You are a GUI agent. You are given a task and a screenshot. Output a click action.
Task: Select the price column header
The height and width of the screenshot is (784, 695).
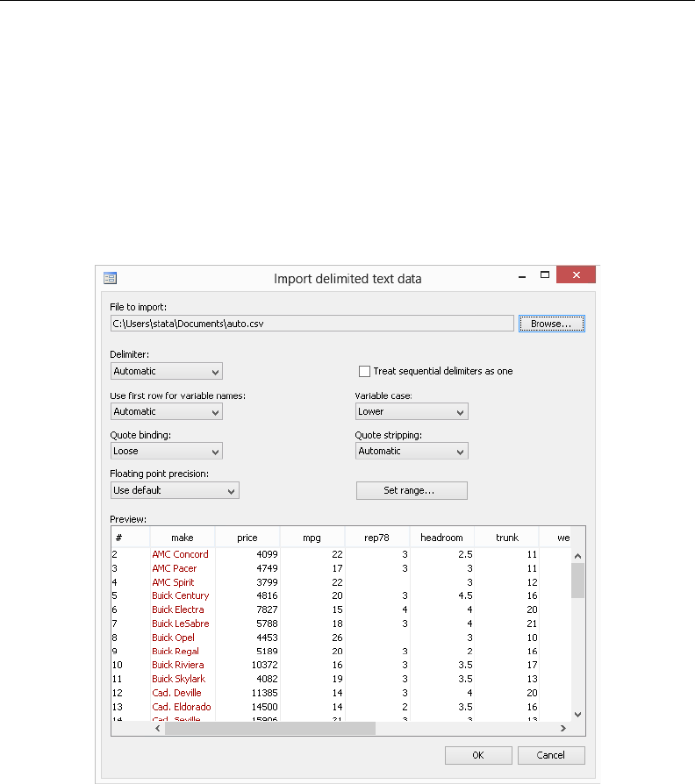pos(247,538)
